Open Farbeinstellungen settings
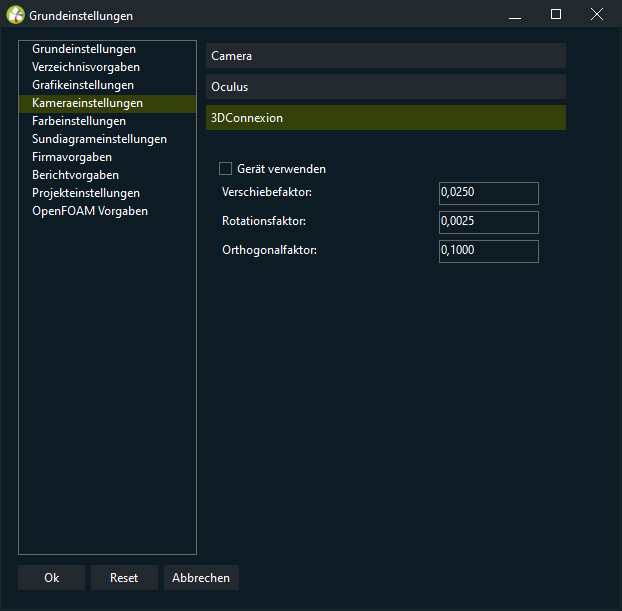Image resolution: width=622 pixels, height=611 pixels. pos(107,121)
